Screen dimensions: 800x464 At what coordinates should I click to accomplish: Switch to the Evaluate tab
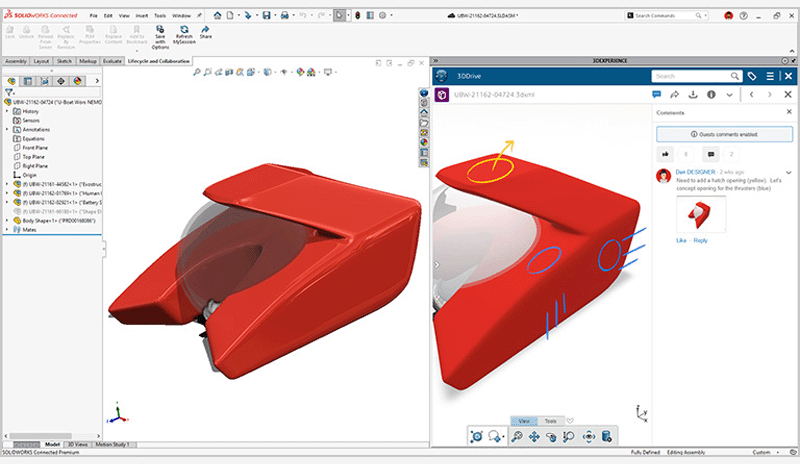(x=112, y=61)
